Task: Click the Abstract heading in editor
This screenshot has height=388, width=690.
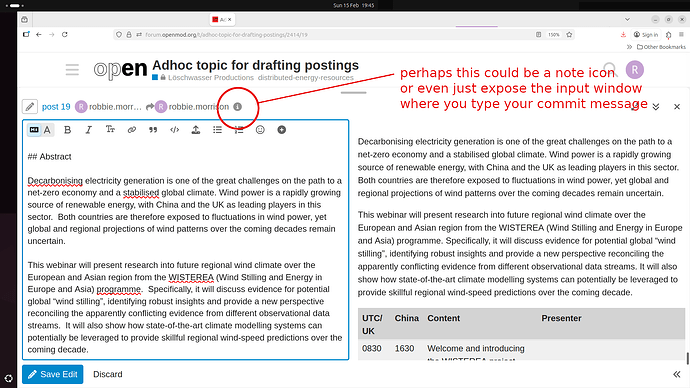Action: [x=49, y=157]
